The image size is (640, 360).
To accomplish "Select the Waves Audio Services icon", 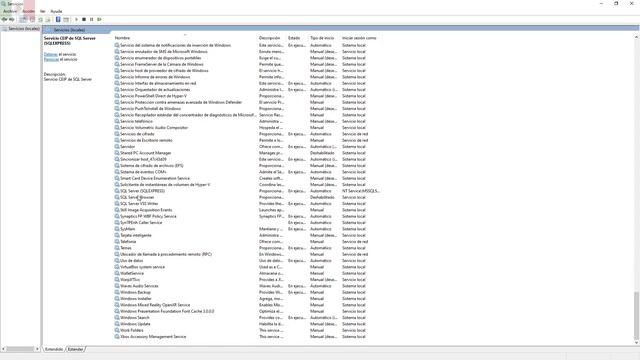I will (x=117, y=286).
